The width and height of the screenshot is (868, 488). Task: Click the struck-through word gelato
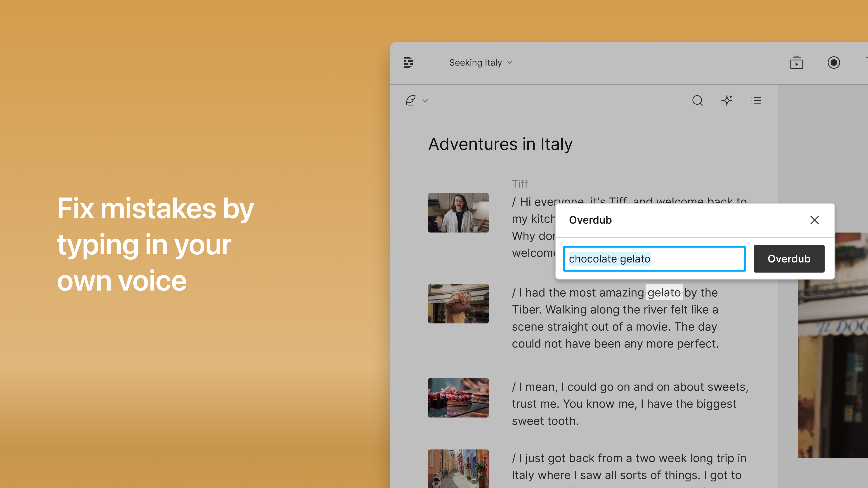pos(664,293)
